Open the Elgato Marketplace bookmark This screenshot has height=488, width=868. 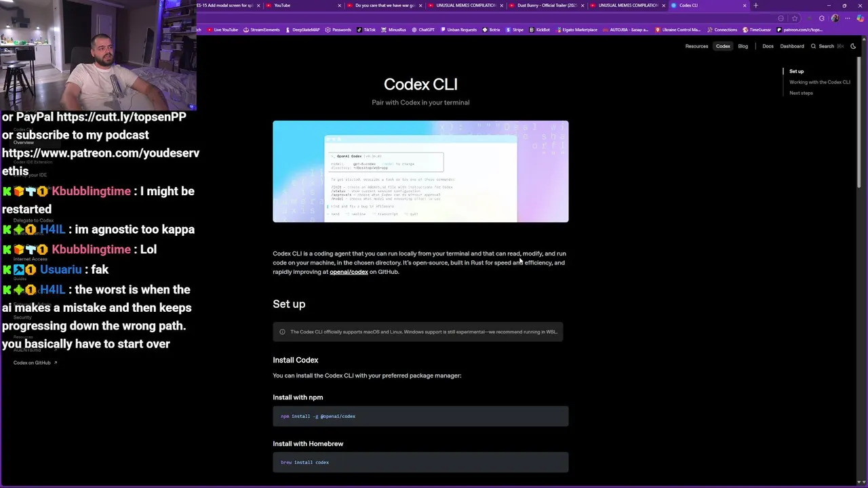576,30
